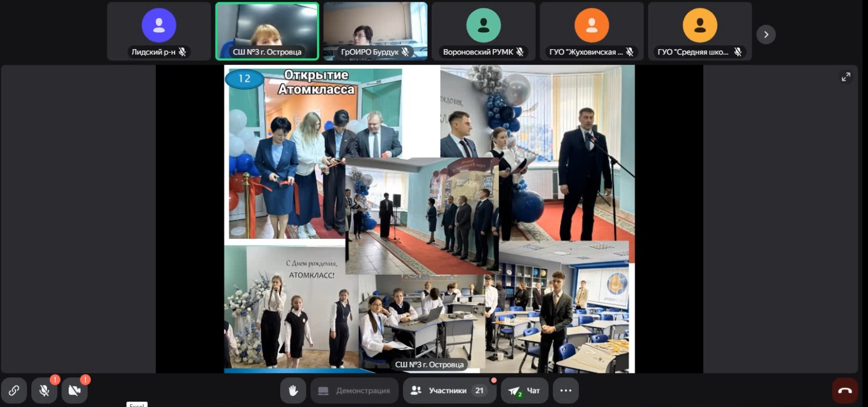Viewport: 868px width, 407px height.
Task: Click muted mic icon on Лидский р-н tile
Action: (x=182, y=52)
